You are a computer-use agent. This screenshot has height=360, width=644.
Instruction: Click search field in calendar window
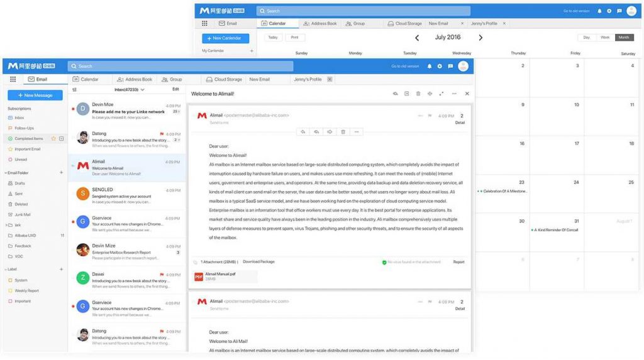coord(364,11)
